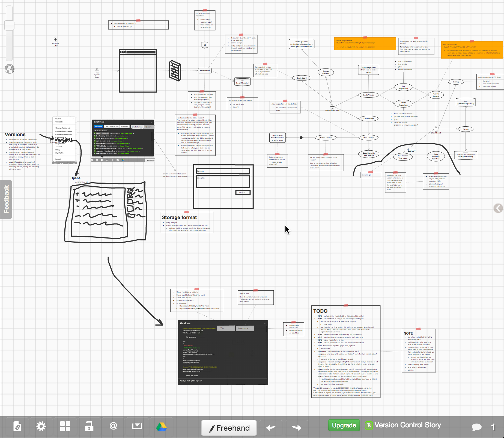Select the system Actor beside browser window
Screen dimensions: 504x438
97,73
